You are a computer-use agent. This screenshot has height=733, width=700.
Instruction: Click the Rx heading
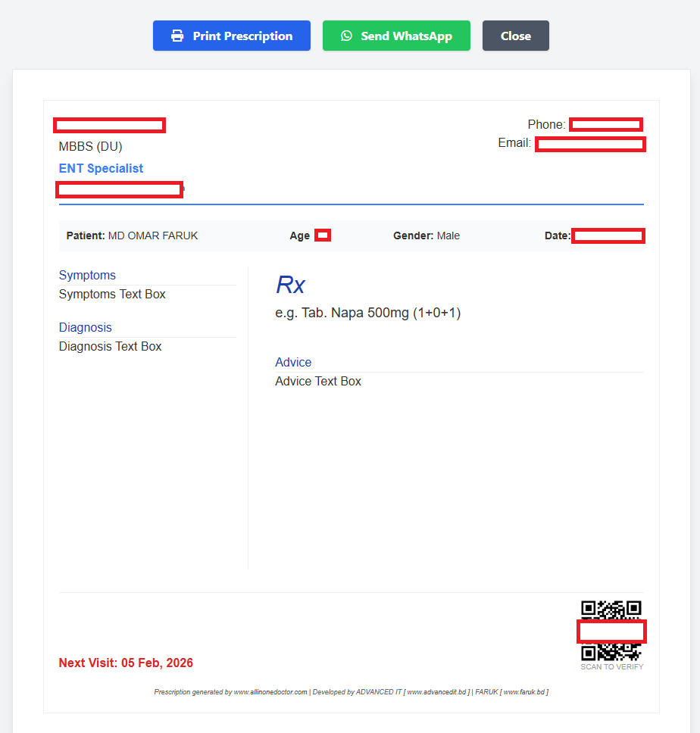[290, 285]
